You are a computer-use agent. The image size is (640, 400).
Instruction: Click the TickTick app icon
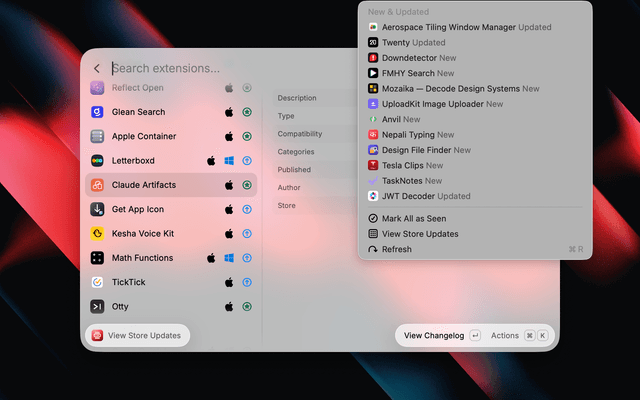coord(97,282)
